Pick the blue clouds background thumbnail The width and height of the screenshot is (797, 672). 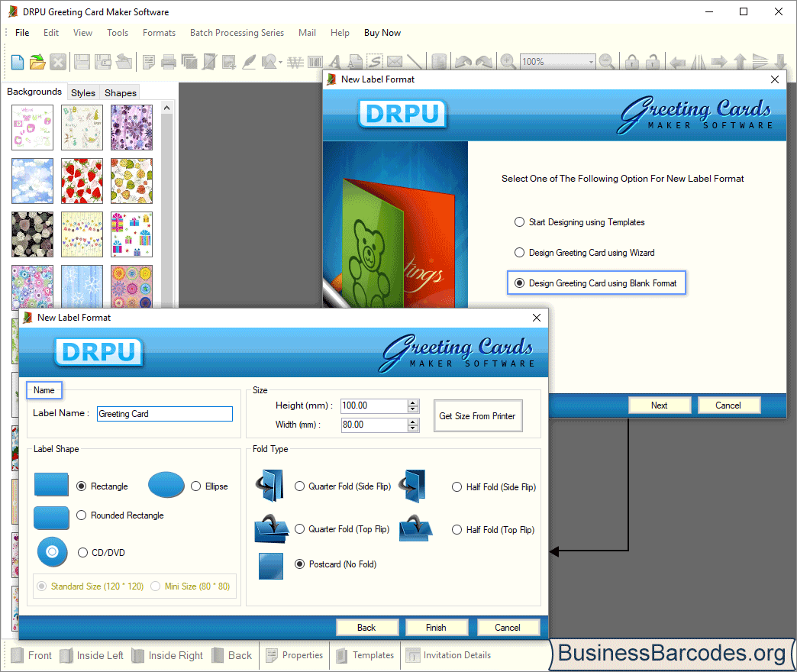tap(33, 181)
